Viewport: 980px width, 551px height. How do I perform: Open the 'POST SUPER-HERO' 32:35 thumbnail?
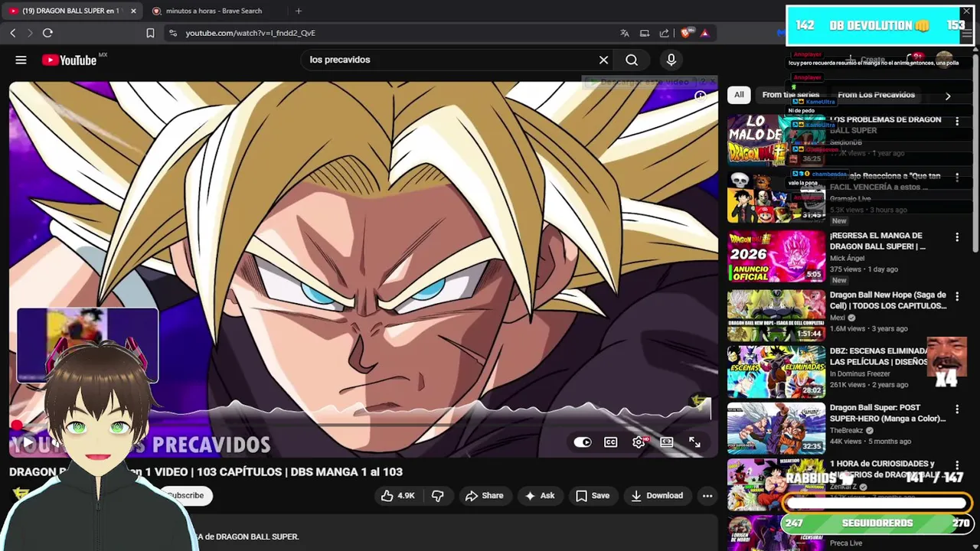pyautogui.click(x=776, y=429)
